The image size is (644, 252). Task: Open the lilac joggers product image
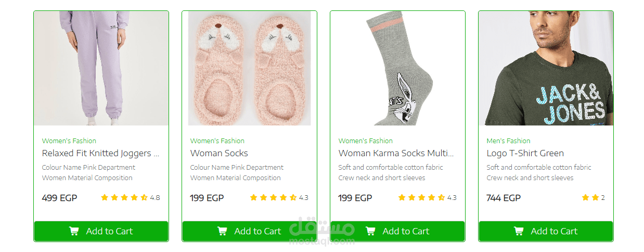(x=101, y=68)
